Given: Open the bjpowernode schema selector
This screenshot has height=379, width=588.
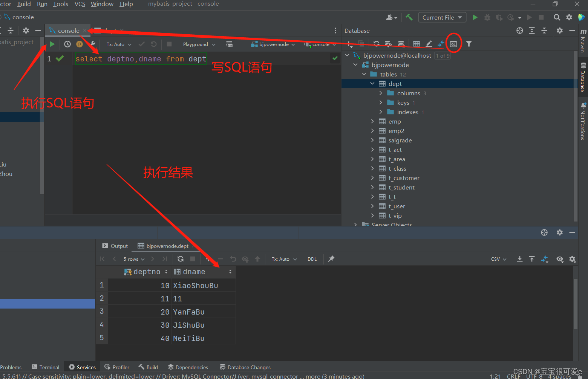Looking at the screenshot, I should (x=274, y=44).
